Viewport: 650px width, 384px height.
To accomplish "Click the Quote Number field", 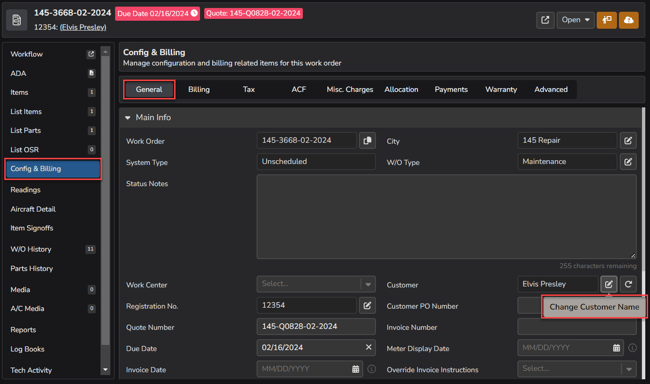I will (316, 327).
